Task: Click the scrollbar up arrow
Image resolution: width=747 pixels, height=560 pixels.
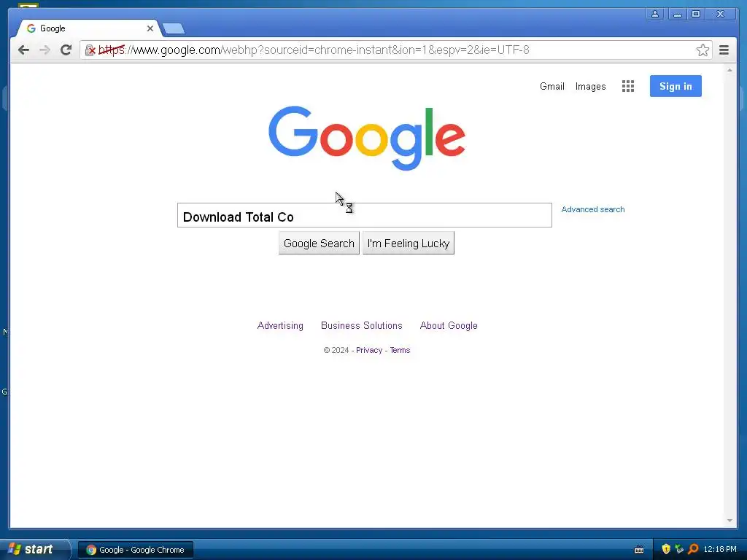Action: coord(729,70)
